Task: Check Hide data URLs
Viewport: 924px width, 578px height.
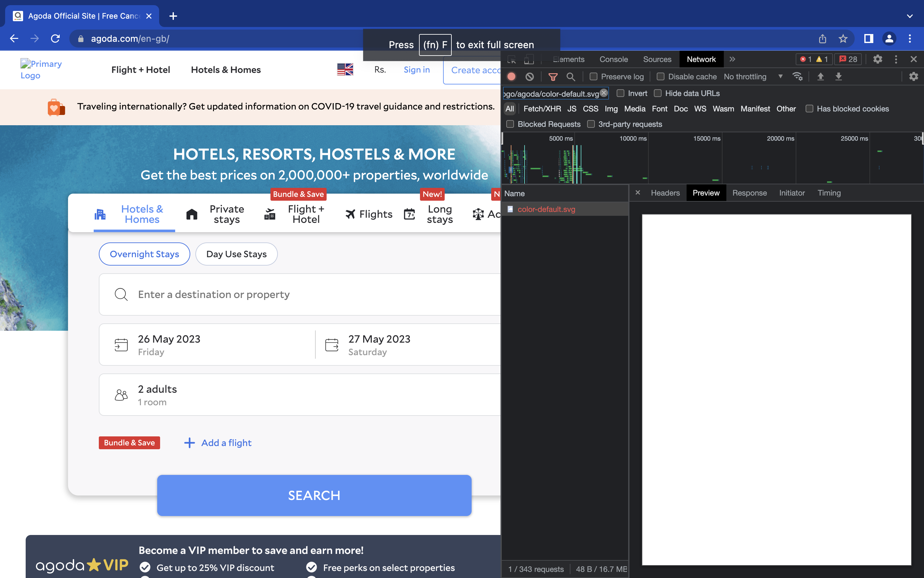Action: [657, 93]
